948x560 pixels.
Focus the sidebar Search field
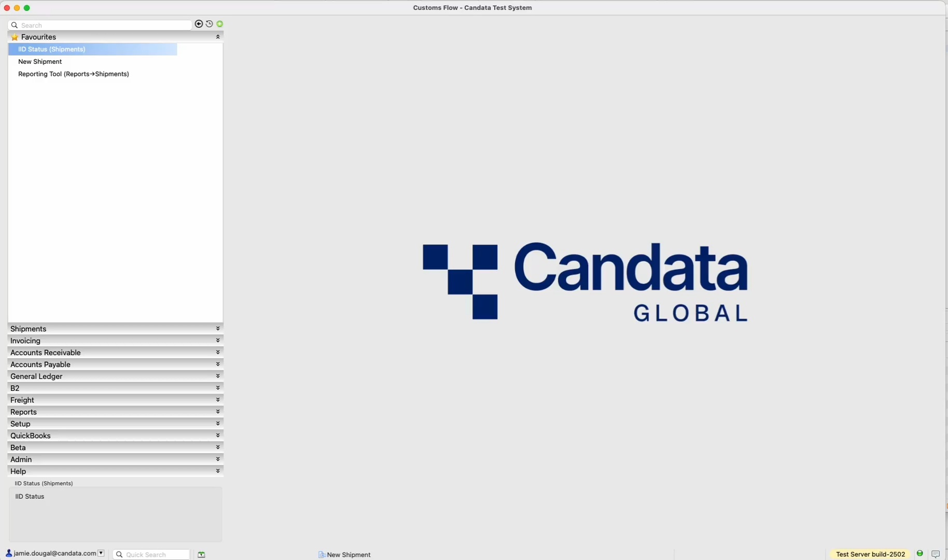point(100,25)
